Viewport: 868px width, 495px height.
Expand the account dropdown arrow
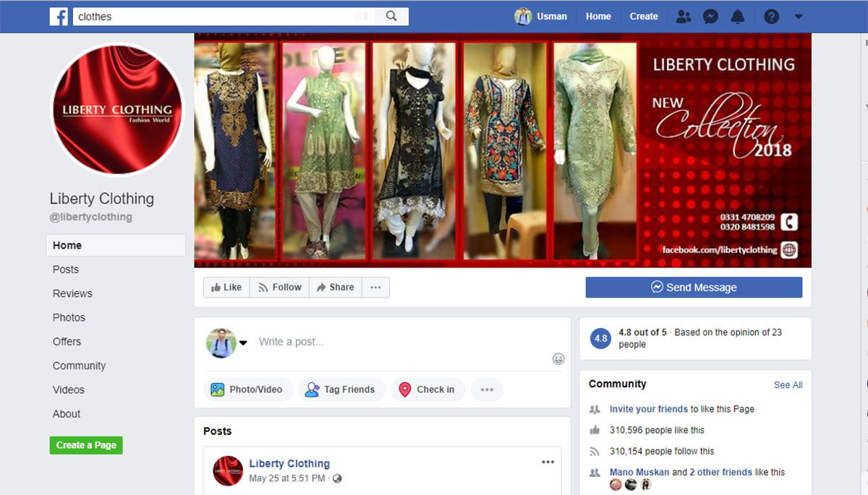[x=799, y=16]
